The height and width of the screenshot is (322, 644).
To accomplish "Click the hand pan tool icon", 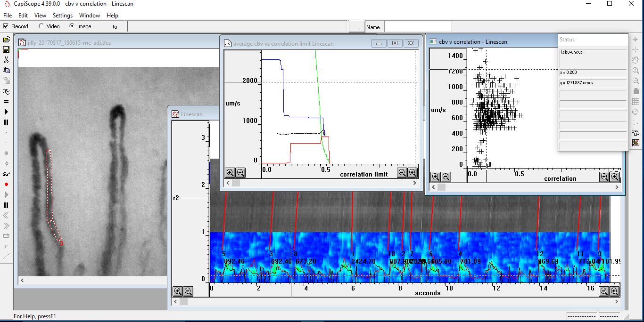I will coord(636,60).
